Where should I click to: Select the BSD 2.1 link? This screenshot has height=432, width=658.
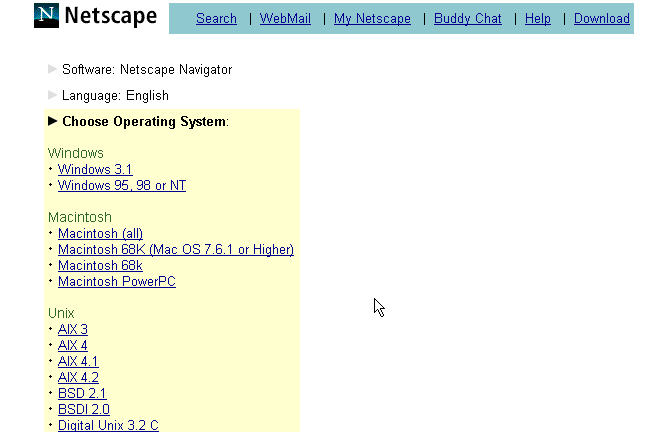coord(82,394)
